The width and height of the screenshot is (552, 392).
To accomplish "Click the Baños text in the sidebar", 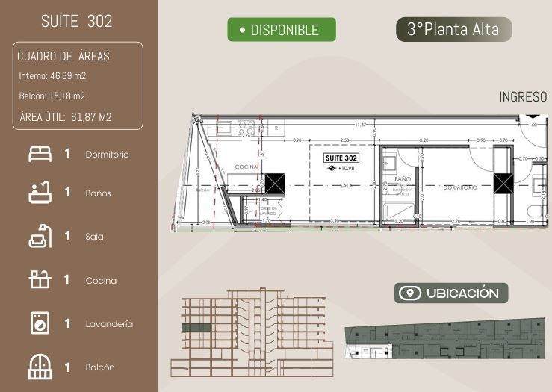I will click(98, 193).
